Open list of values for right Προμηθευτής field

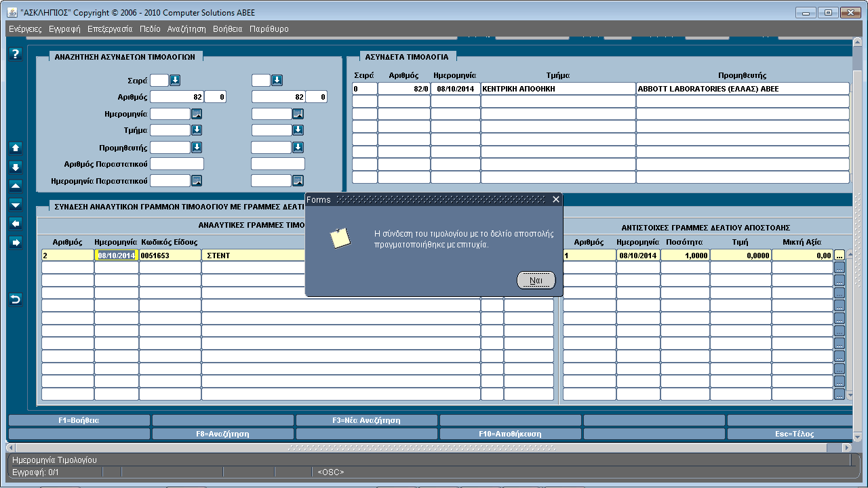coord(298,147)
